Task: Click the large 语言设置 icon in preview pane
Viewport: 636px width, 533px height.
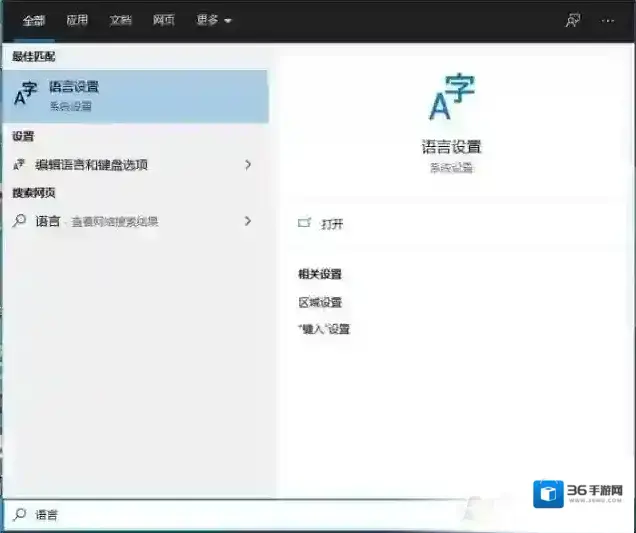Action: pyautogui.click(x=451, y=97)
